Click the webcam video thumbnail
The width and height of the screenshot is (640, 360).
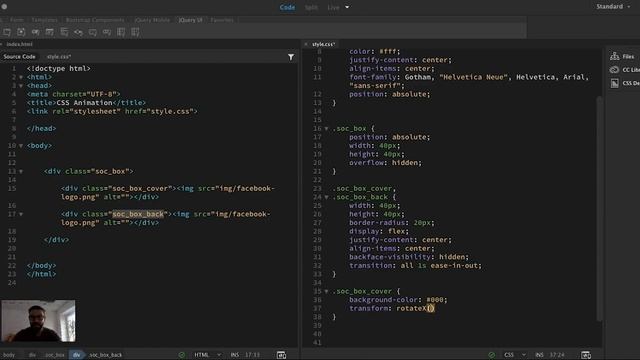(x=38, y=321)
